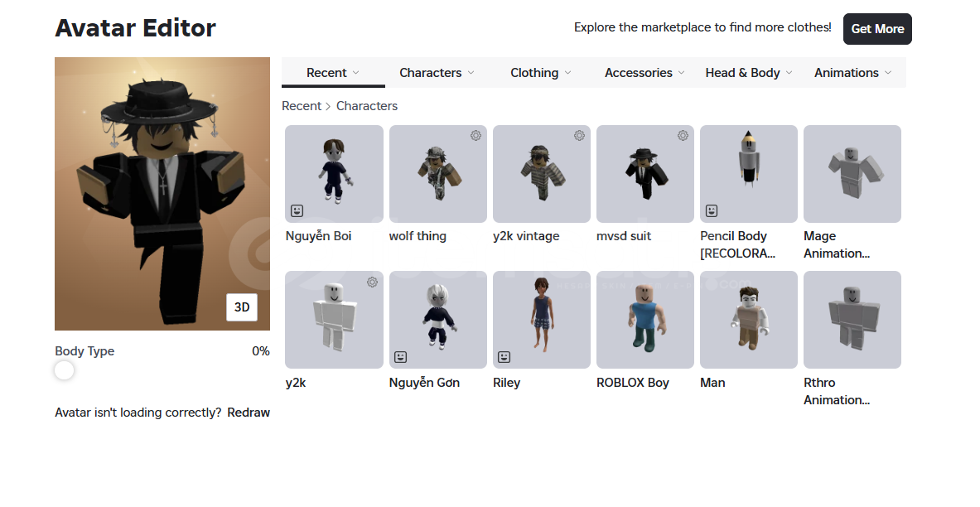This screenshot has height=507, width=980.
Task: Open settings gear on y2k vintage outfit
Action: click(579, 136)
